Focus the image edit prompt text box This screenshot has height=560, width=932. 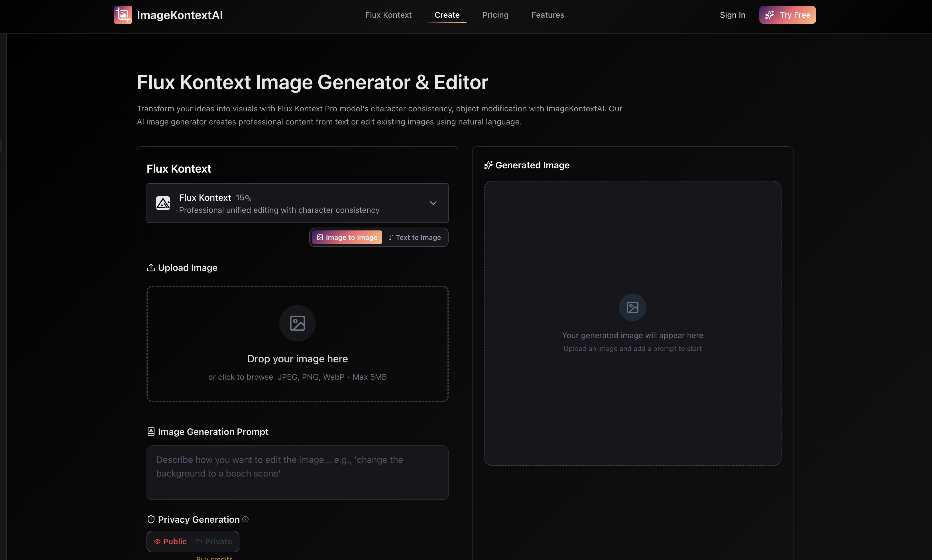[298, 473]
